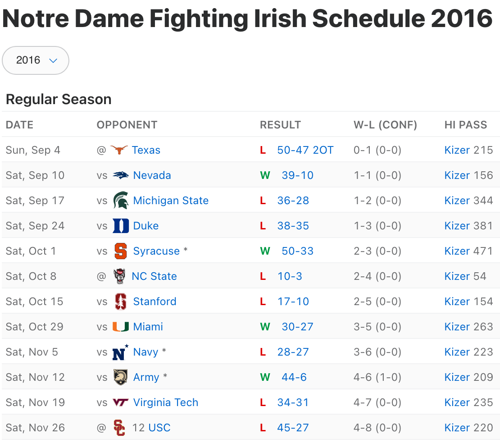Click the Texas Longhorns logo icon

[x=119, y=150]
